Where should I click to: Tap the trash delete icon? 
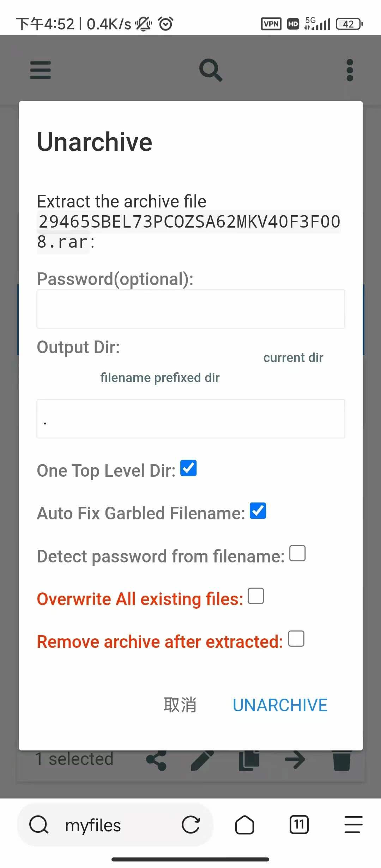pos(341,760)
